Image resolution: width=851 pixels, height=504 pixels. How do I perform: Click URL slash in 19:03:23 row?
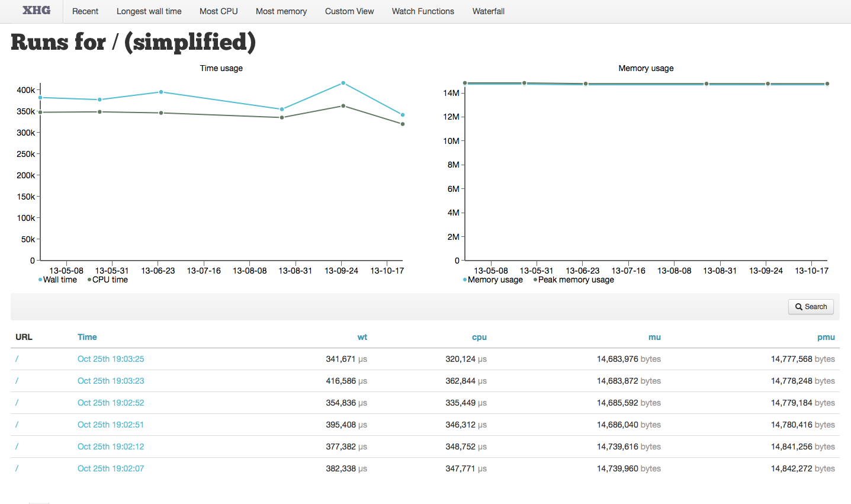coord(17,381)
